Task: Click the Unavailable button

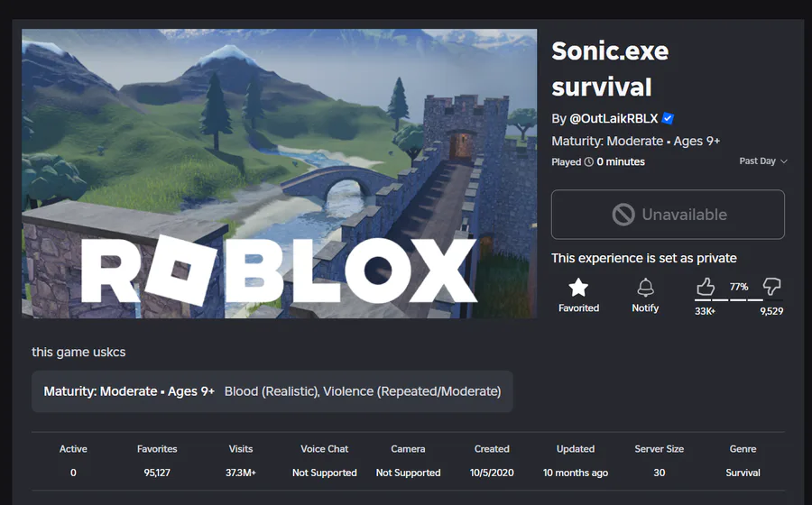Action: pyautogui.click(x=668, y=215)
